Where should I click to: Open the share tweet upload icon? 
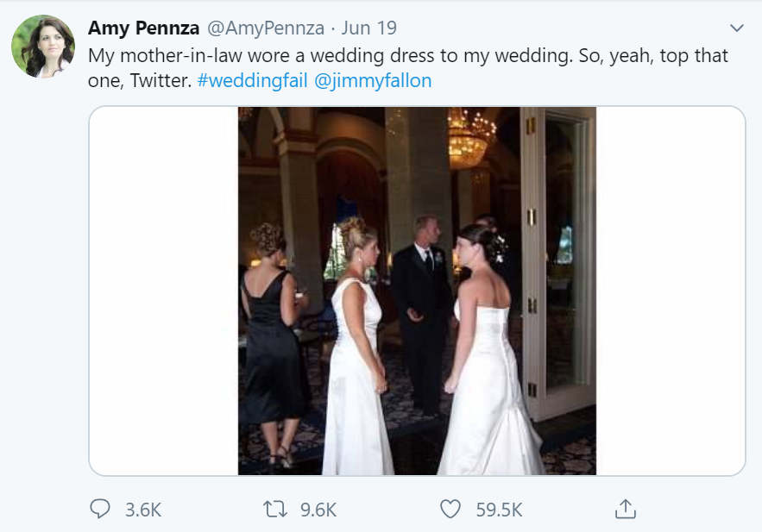pyautogui.click(x=626, y=509)
